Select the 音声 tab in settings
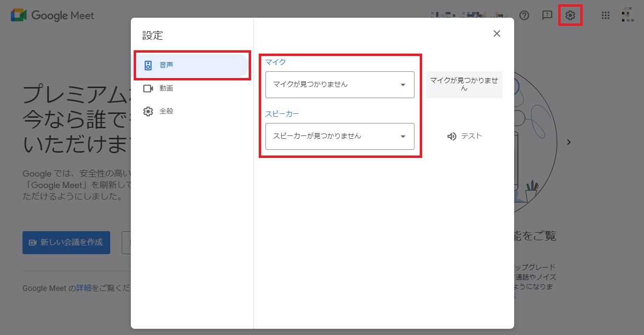The image size is (644, 335). 192,66
